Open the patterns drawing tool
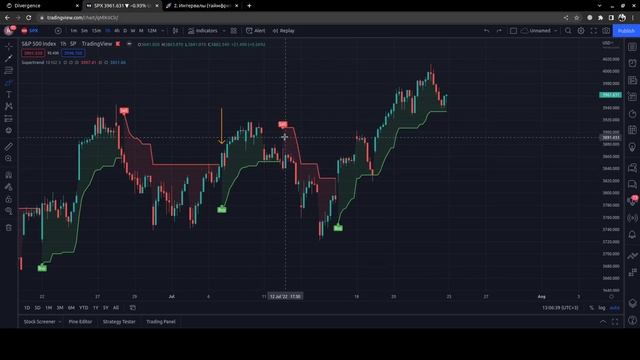The image size is (640, 360). tap(9, 106)
